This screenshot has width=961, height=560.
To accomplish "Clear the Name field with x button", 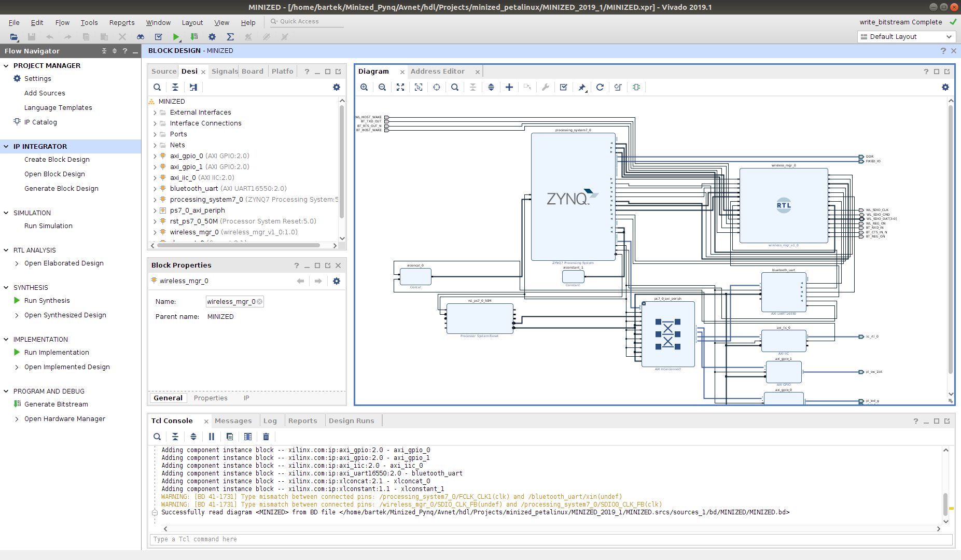I will [x=260, y=302].
